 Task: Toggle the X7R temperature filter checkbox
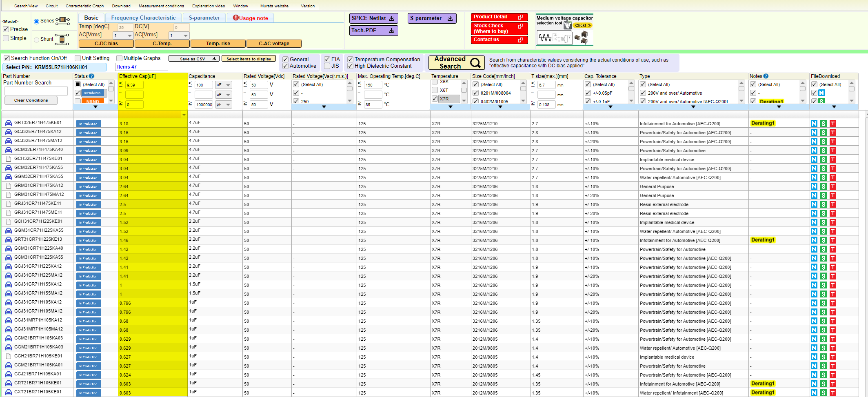tap(435, 99)
